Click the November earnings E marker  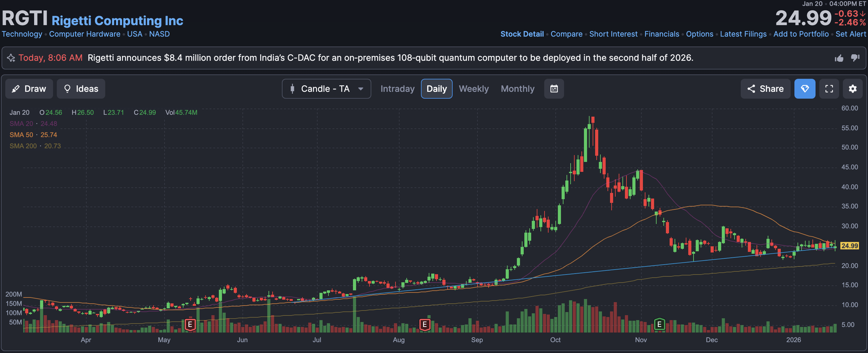(x=659, y=324)
